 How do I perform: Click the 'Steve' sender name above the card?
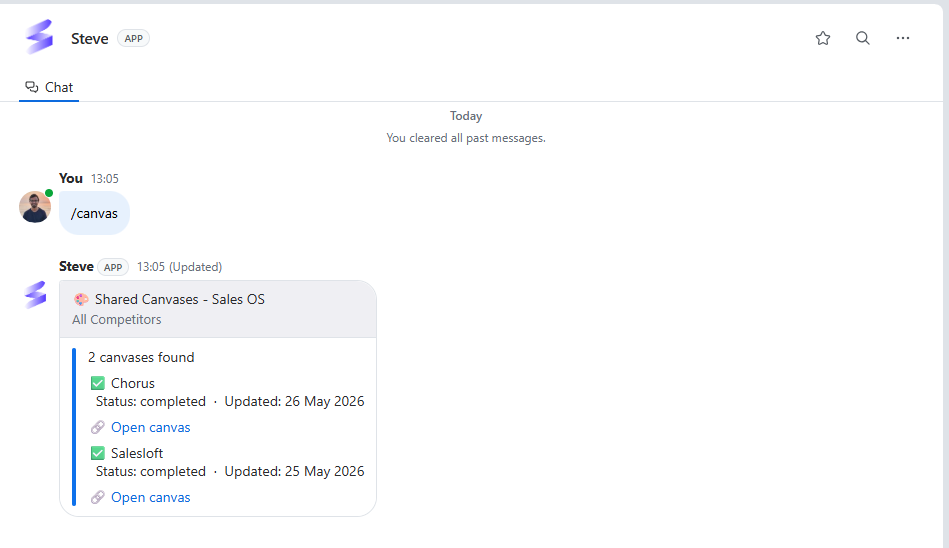pyautogui.click(x=76, y=266)
